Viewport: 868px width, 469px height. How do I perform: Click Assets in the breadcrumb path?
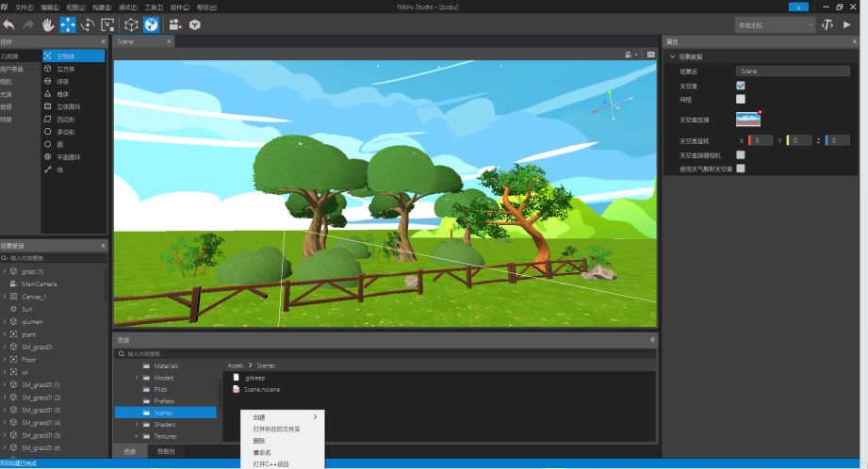click(235, 364)
